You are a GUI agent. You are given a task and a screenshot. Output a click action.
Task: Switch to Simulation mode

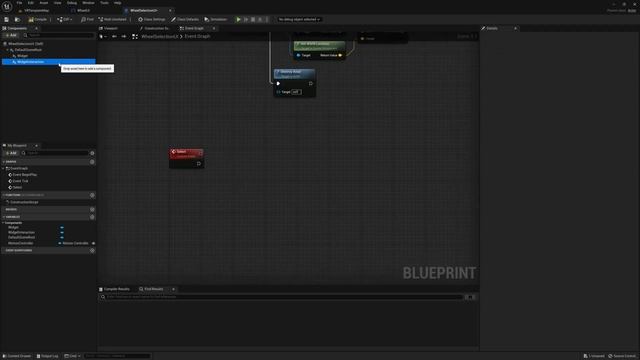216,19
